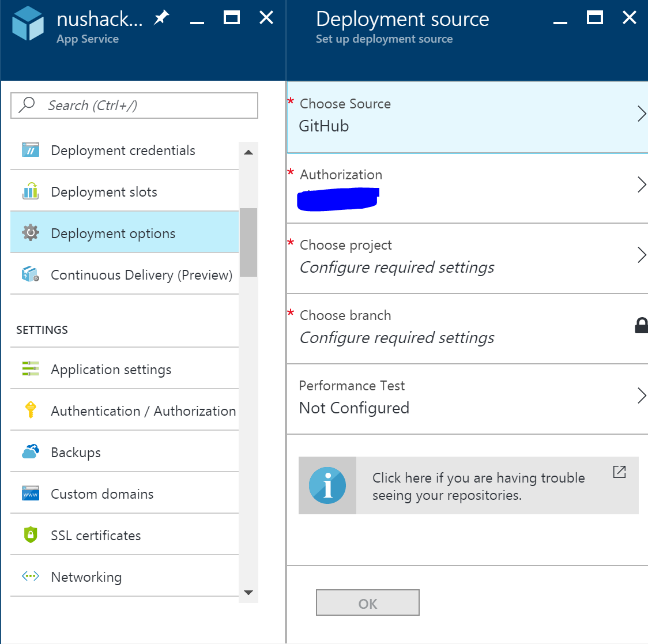Click the blue info circle icon
648x644 pixels.
327,485
